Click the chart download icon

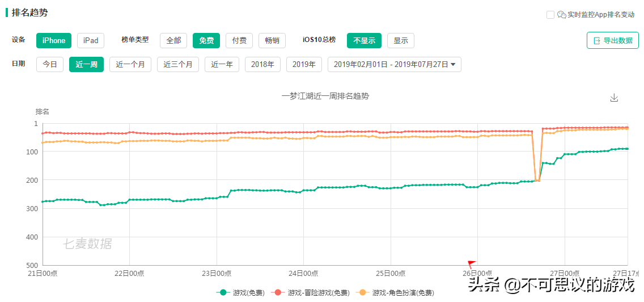(x=613, y=98)
